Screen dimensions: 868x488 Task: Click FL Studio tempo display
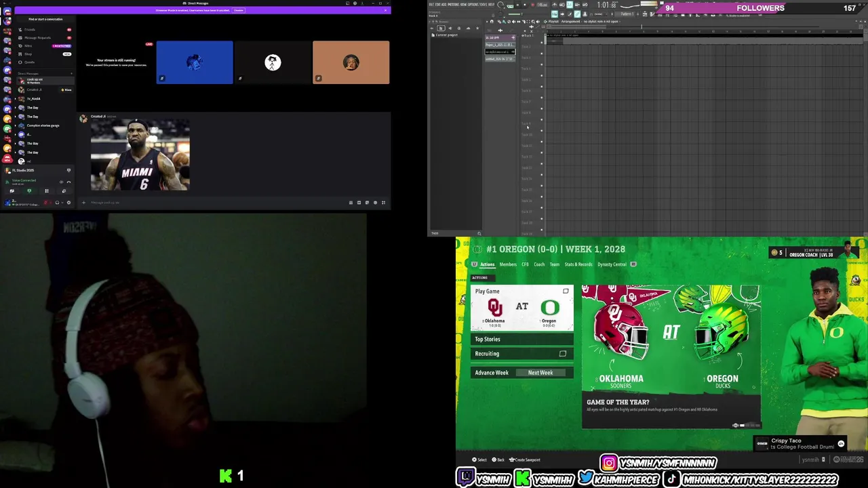click(542, 5)
